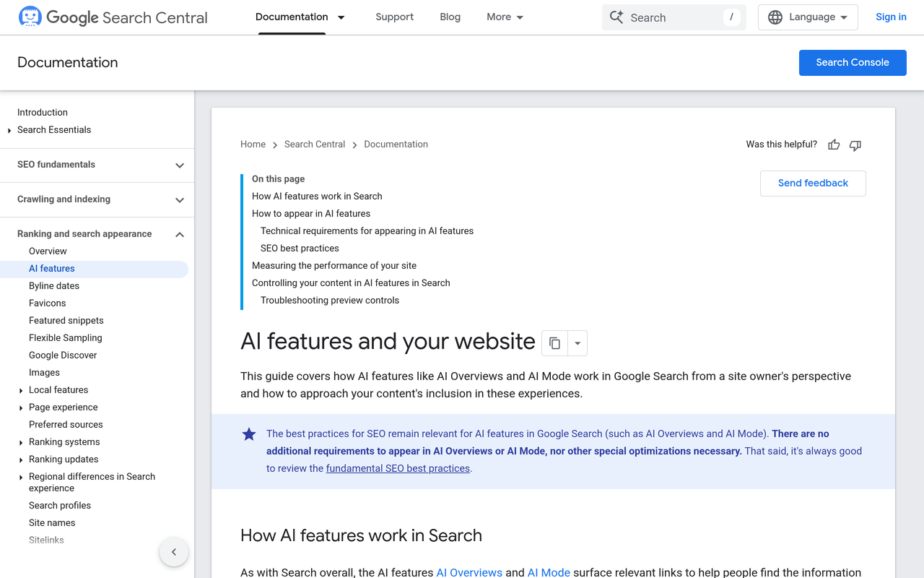Open the Support tab

[395, 17]
